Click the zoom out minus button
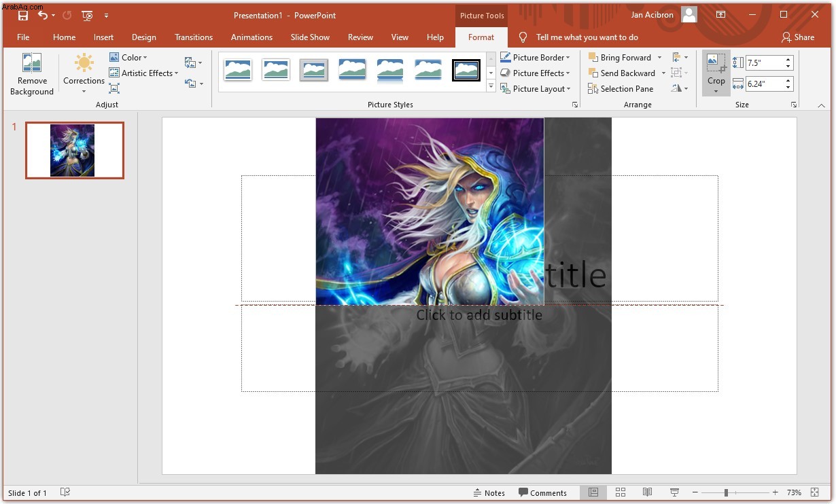Screen dimensions: 836x504 point(695,492)
